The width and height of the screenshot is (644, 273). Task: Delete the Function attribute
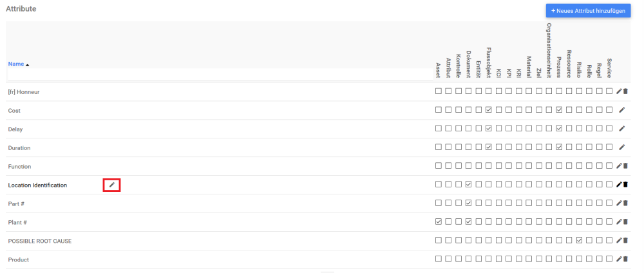click(x=625, y=166)
